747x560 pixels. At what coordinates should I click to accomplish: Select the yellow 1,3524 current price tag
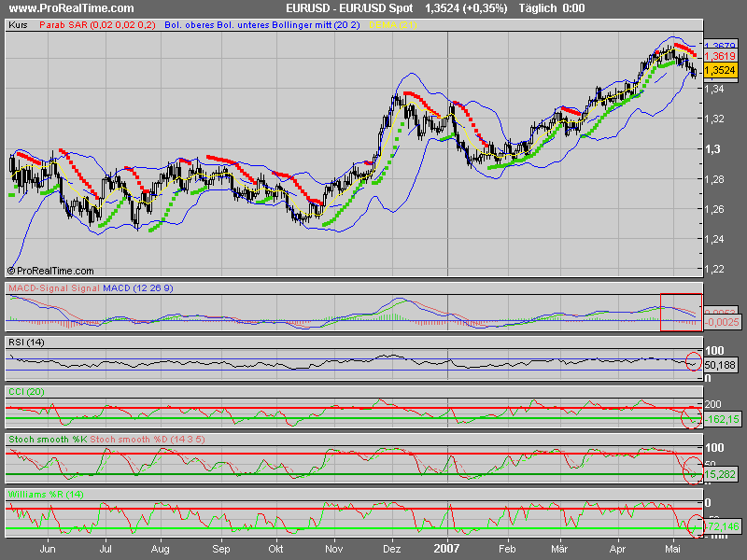click(x=719, y=69)
